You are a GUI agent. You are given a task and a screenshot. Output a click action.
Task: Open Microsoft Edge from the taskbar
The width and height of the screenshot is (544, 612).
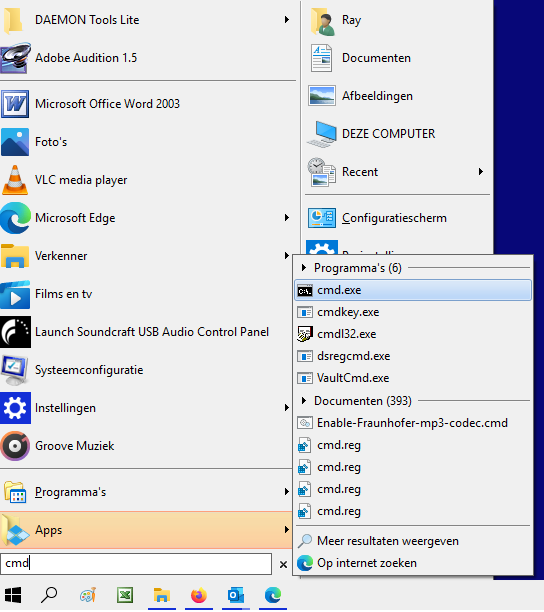(273, 596)
